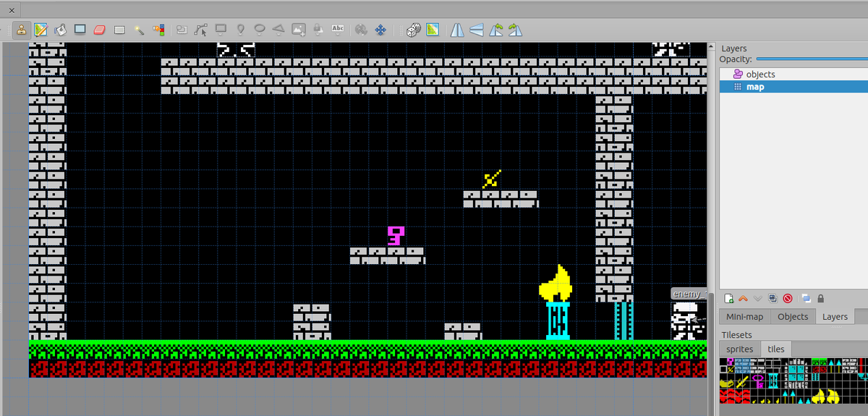Switch to the Layers tab
The width and height of the screenshot is (868, 416).
(835, 317)
